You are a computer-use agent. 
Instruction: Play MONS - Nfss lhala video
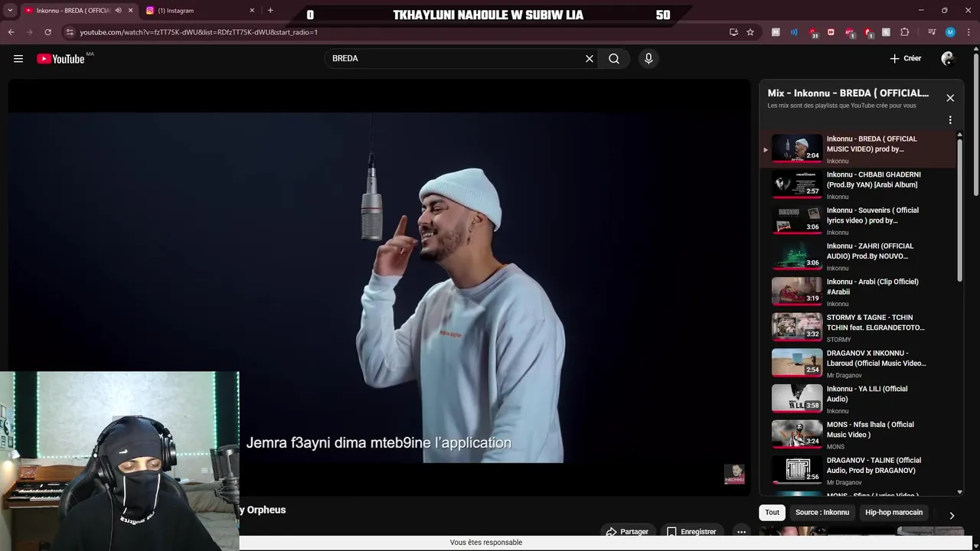[x=858, y=435]
